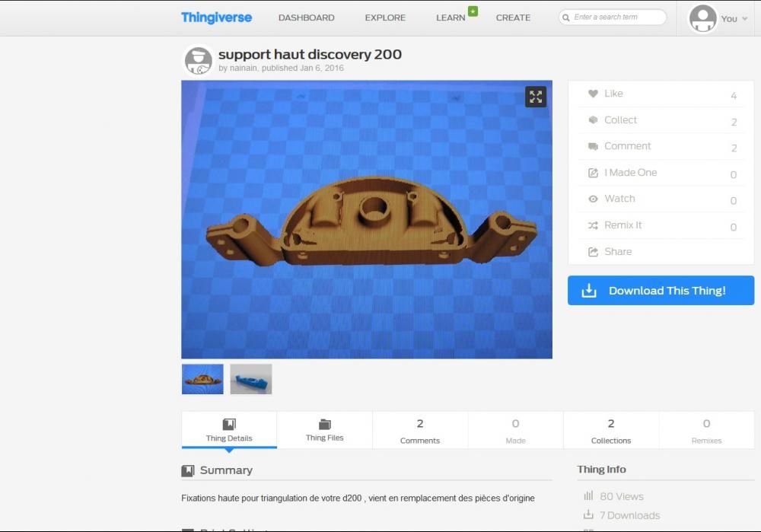Screen dimensions: 761x532
Task: Click the Summary heading
Action: click(226, 470)
